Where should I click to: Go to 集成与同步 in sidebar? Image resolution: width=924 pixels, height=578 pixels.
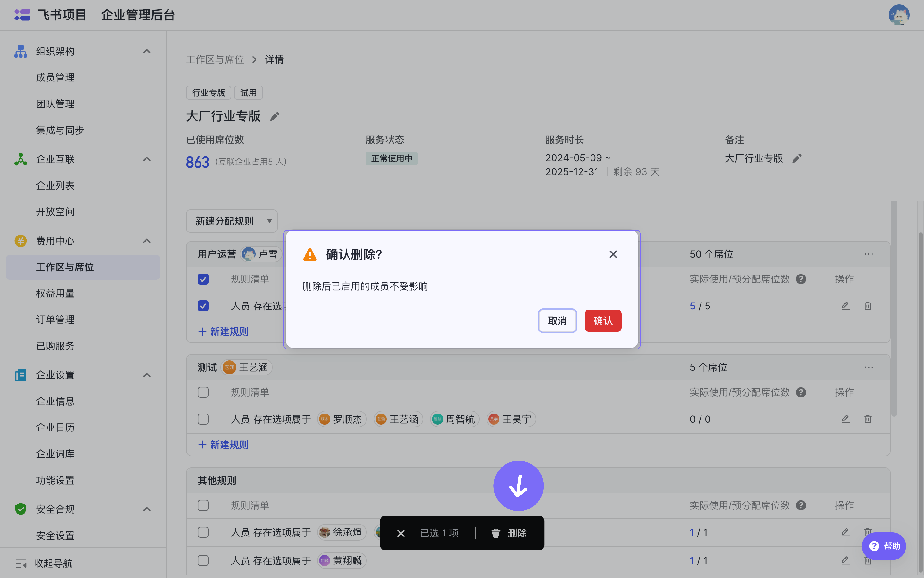(60, 130)
